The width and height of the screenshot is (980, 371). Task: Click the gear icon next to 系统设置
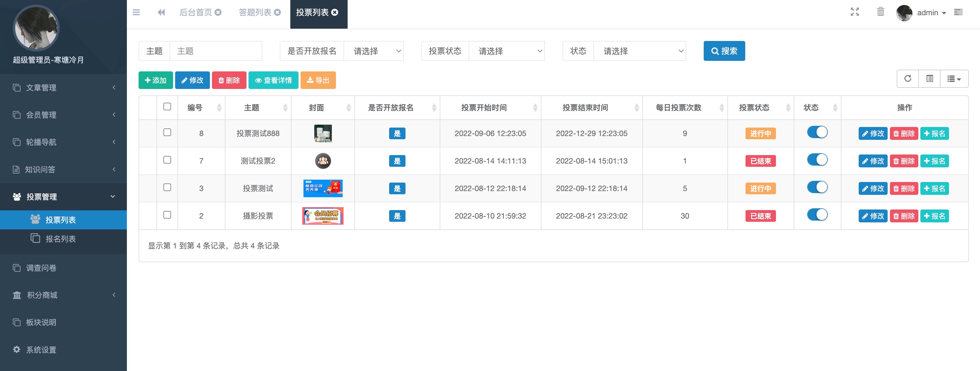click(17, 349)
